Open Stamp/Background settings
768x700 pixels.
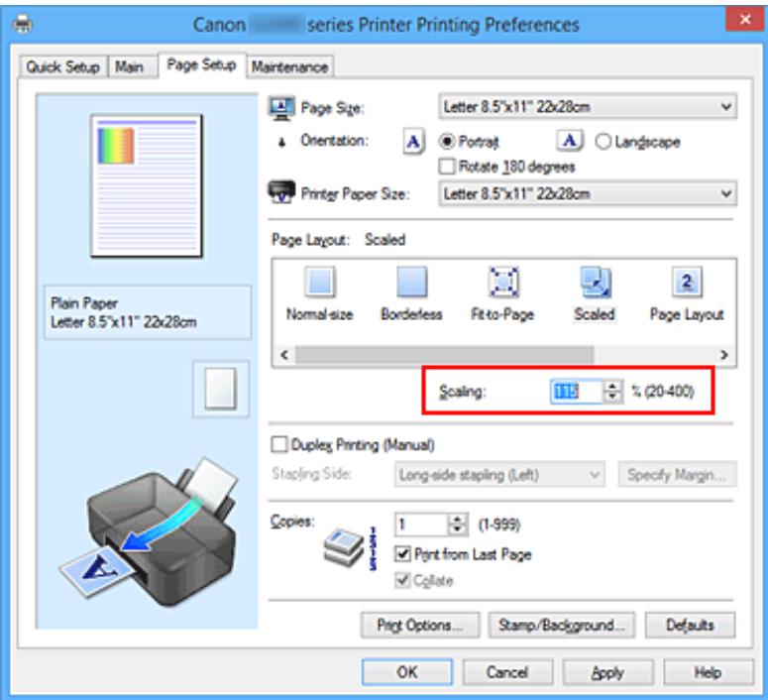click(x=561, y=625)
